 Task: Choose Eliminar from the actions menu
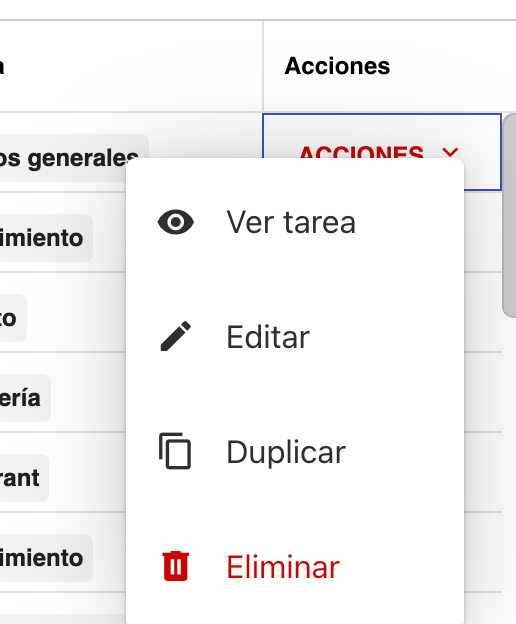point(295,566)
